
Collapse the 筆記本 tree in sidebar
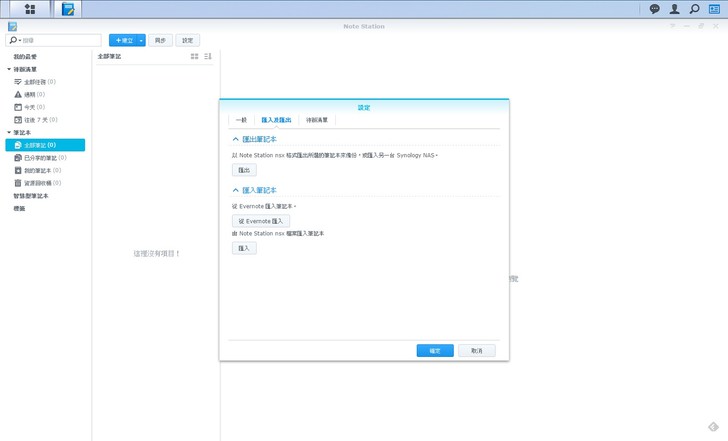[9, 132]
